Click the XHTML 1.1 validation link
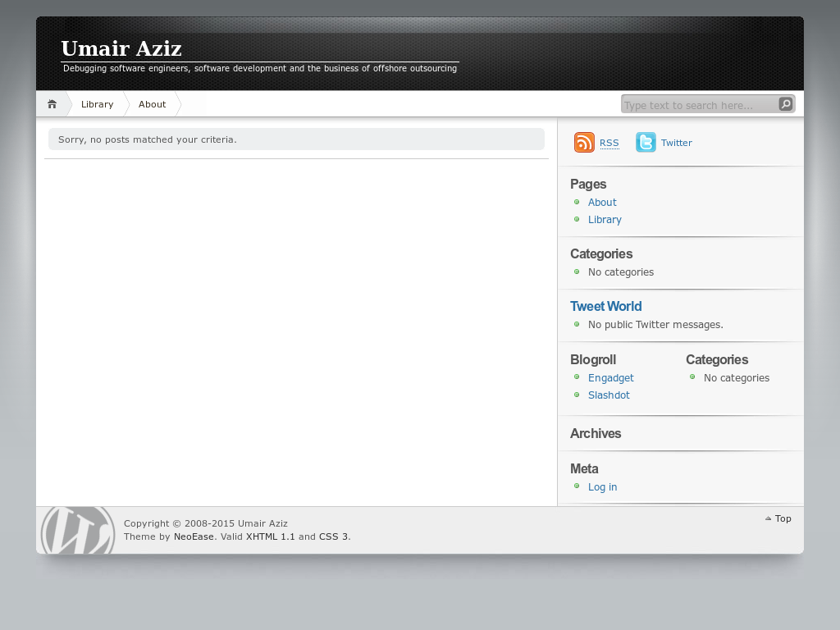This screenshot has height=630, width=840. tap(269, 536)
